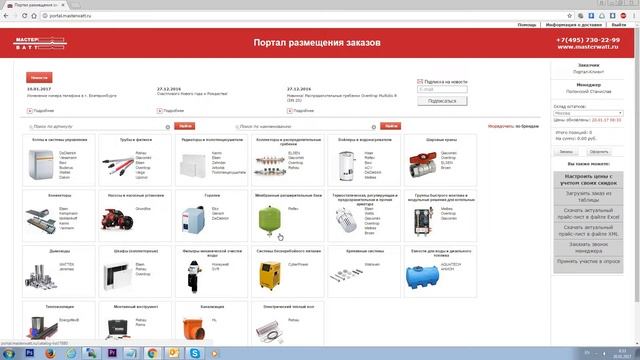Open the Склад остатков warehouse dropdown
Image resolution: width=640 pixels, height=360 pixels.
[588, 113]
